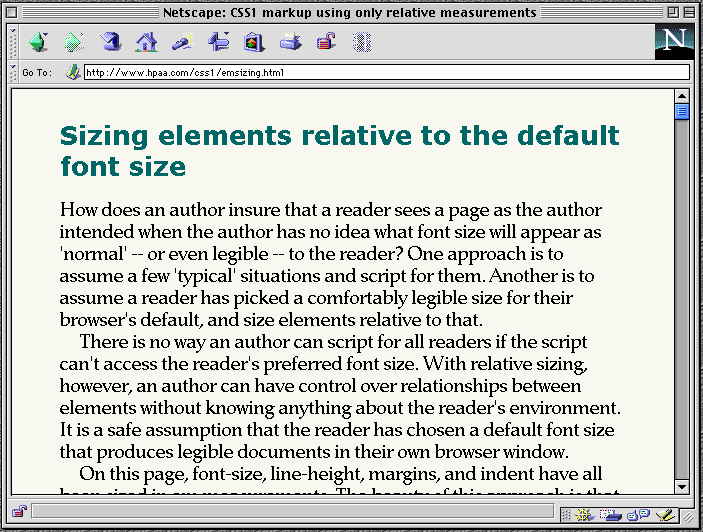Collapse the Go To location toolbar handle
The image size is (703, 532).
point(12,72)
